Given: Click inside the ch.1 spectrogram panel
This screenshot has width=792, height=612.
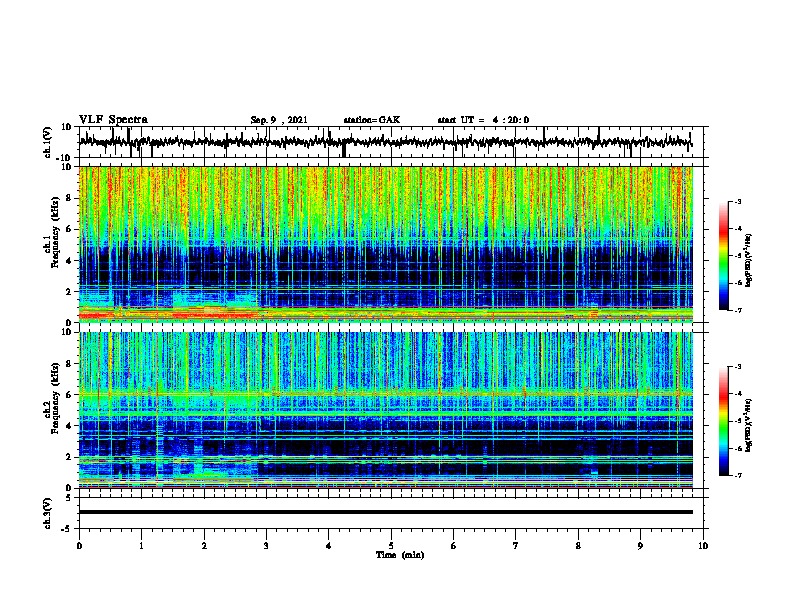Looking at the screenshot, I should [386, 244].
